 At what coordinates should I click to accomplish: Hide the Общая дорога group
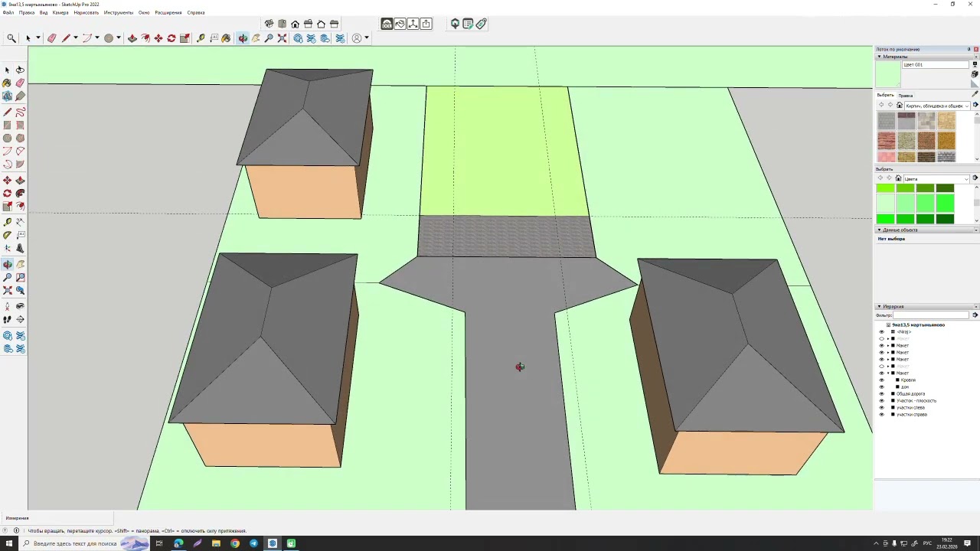(882, 394)
